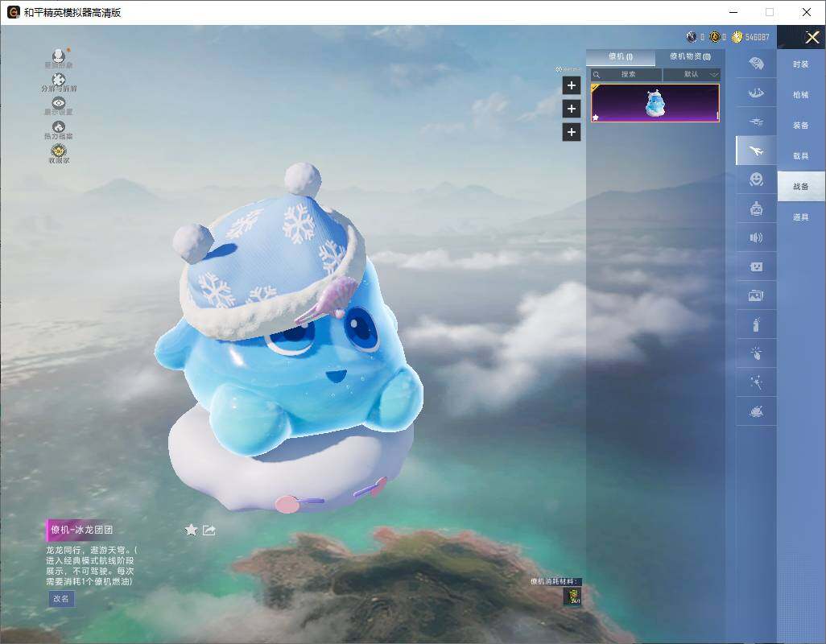
Task: Select the airplane wingman category icon
Action: click(x=757, y=151)
